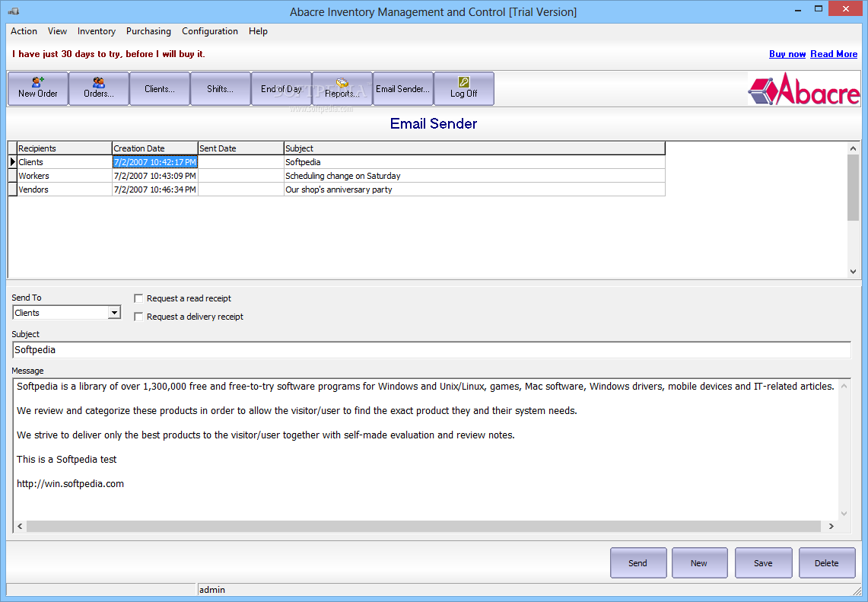The image size is (868, 602).
Task: Click the message horizontal scrollbar track
Action: [424, 526]
